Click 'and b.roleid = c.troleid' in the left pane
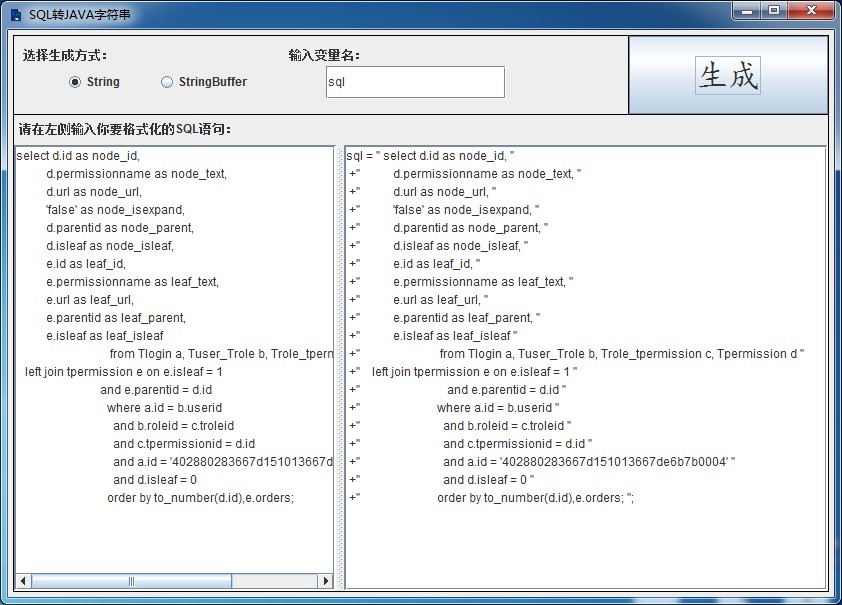Image resolution: width=842 pixels, height=605 pixels. coord(173,426)
